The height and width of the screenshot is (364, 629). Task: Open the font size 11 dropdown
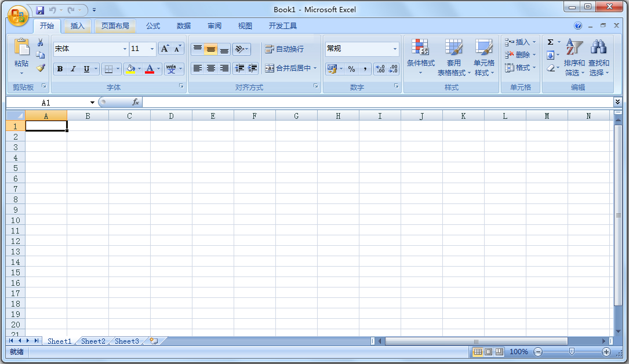[x=152, y=49]
